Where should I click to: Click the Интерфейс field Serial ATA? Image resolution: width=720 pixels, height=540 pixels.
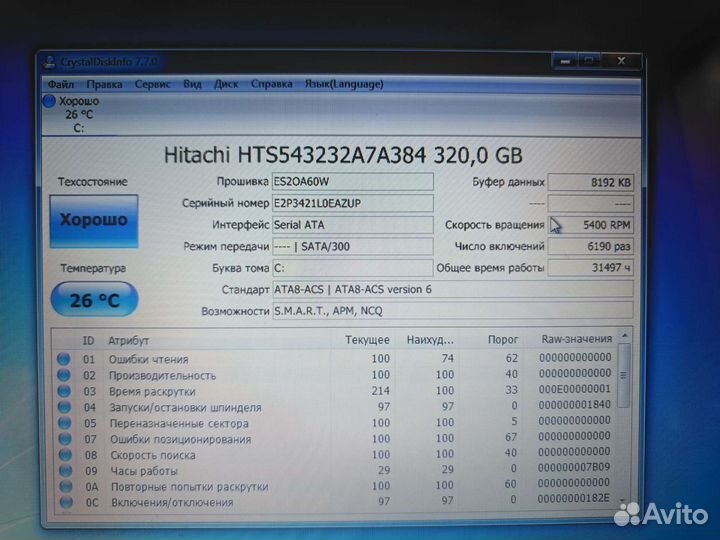click(353, 225)
